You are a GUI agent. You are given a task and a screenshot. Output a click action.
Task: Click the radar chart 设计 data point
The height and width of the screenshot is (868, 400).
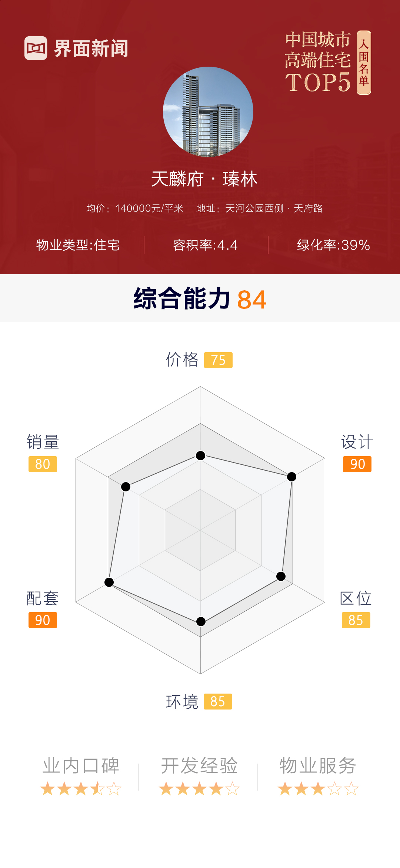(292, 477)
